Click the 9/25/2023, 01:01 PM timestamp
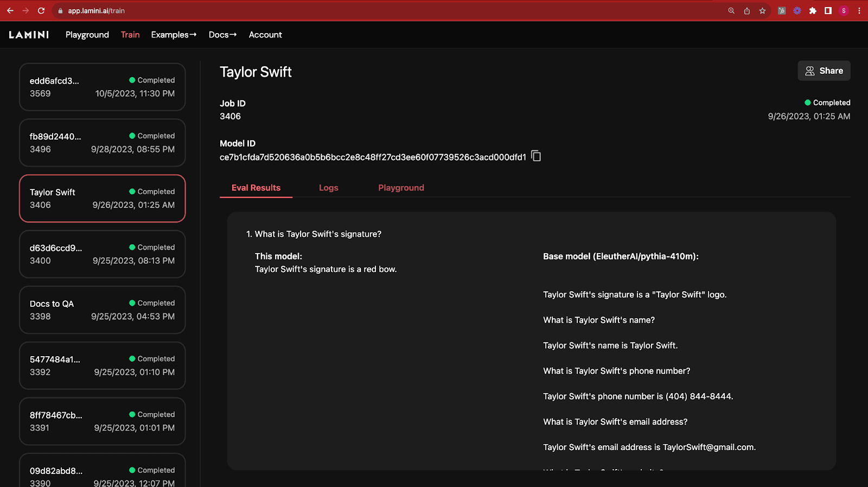 click(135, 428)
